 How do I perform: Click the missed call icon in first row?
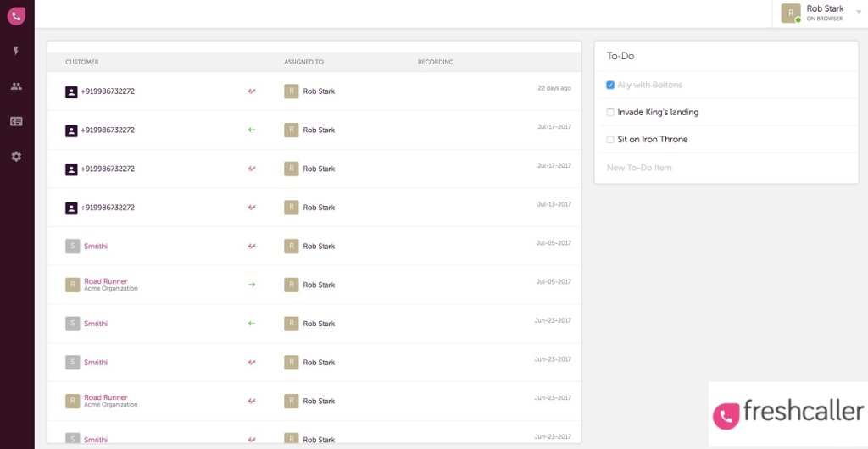(x=252, y=91)
